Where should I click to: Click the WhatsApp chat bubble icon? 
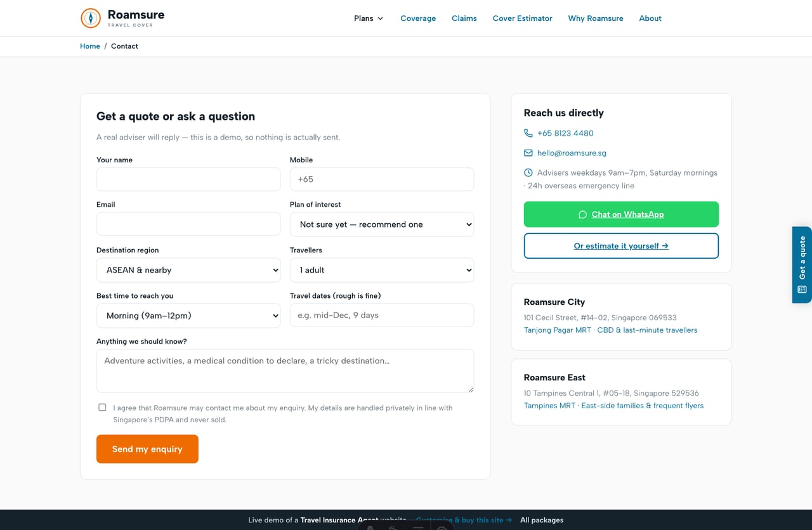582,214
